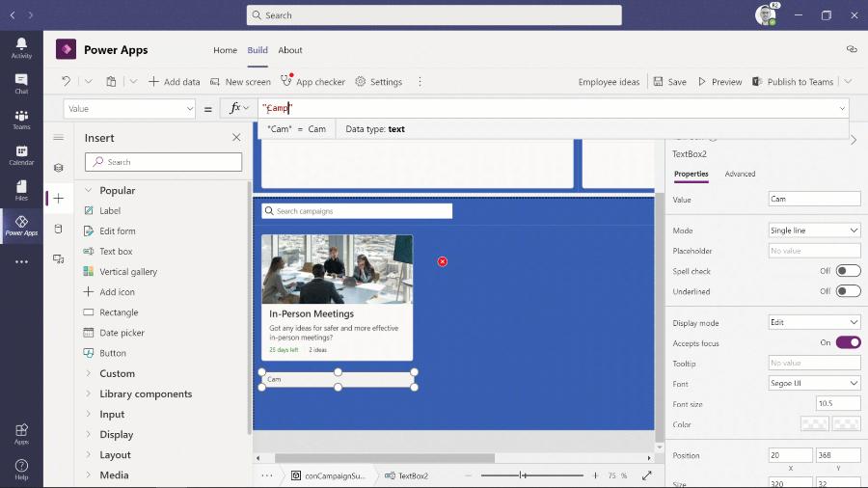Viewport: 868px width, 488px height.
Task: Switch to the Advanced tab
Action: click(x=740, y=174)
